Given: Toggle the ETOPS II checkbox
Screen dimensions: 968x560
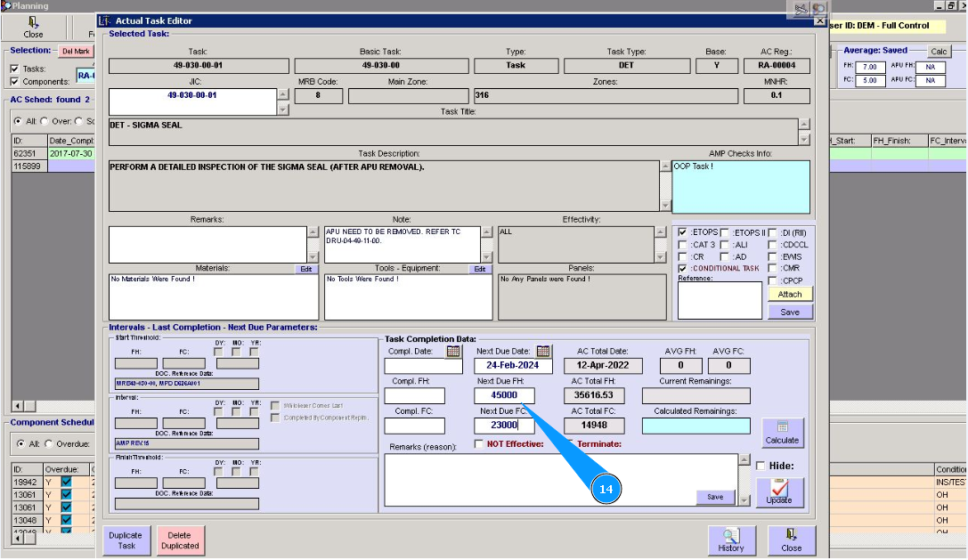Looking at the screenshot, I should (725, 232).
